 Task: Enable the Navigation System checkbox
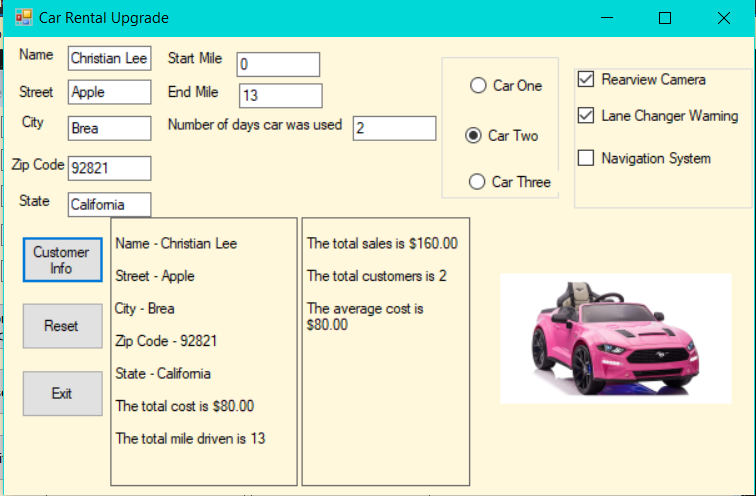[x=586, y=158]
